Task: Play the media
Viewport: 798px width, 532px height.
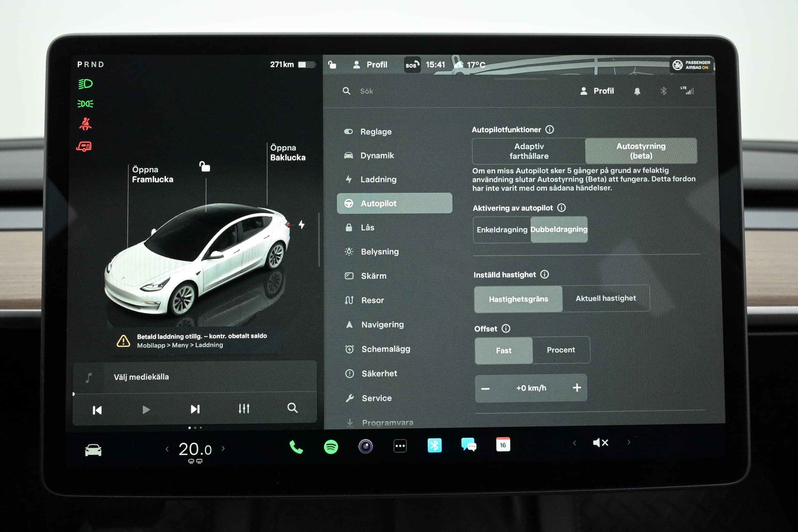Action: pyautogui.click(x=146, y=409)
